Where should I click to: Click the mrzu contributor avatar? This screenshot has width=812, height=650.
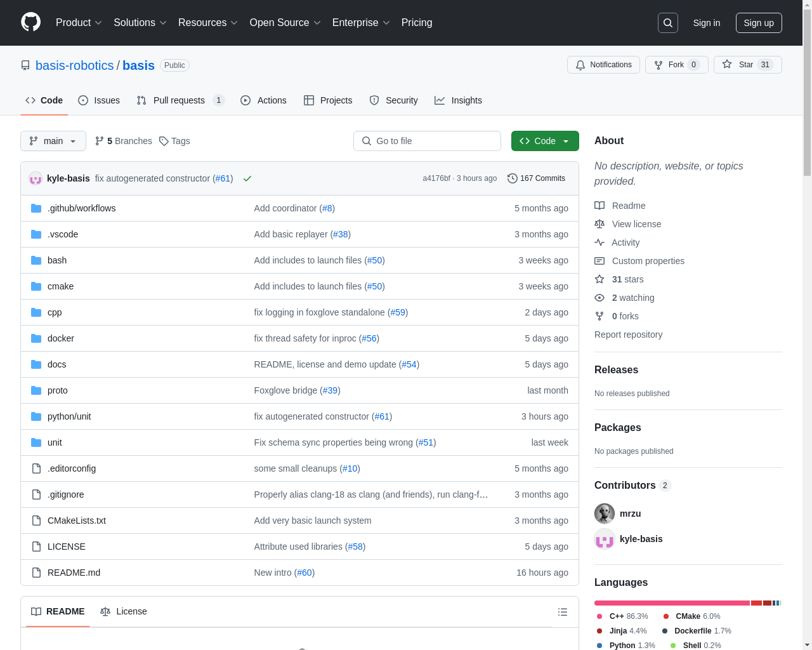pos(605,514)
